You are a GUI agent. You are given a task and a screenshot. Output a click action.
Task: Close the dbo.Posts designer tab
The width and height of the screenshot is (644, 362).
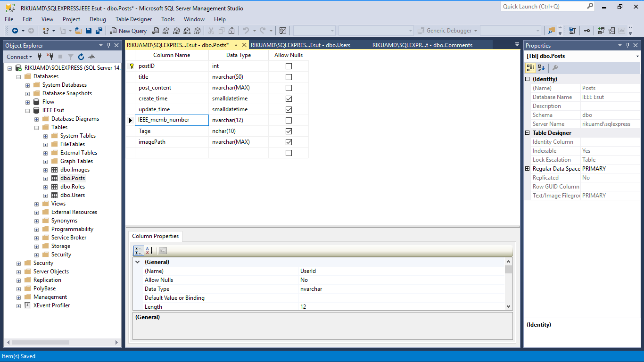coord(244,45)
